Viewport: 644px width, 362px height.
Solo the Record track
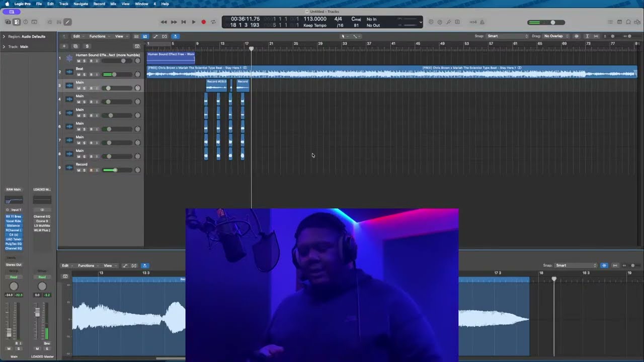coord(85,170)
